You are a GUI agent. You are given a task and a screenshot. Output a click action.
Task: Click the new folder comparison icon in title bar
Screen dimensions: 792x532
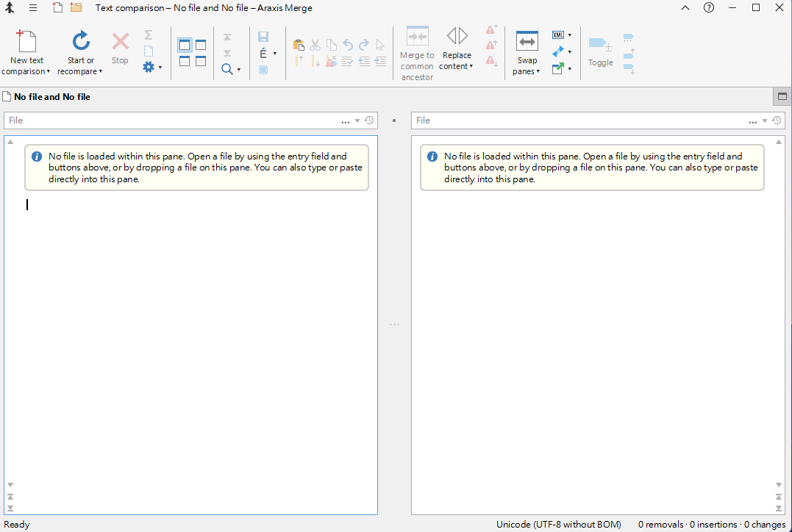(x=76, y=7)
